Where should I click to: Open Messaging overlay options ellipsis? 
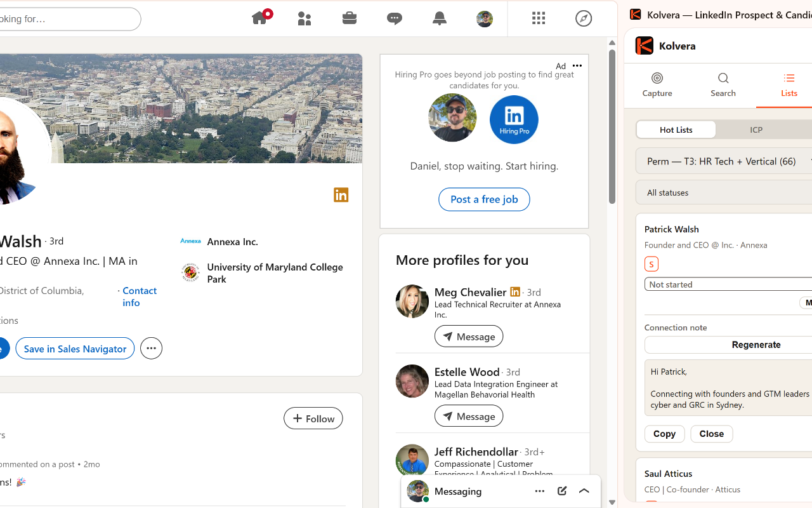(540, 491)
